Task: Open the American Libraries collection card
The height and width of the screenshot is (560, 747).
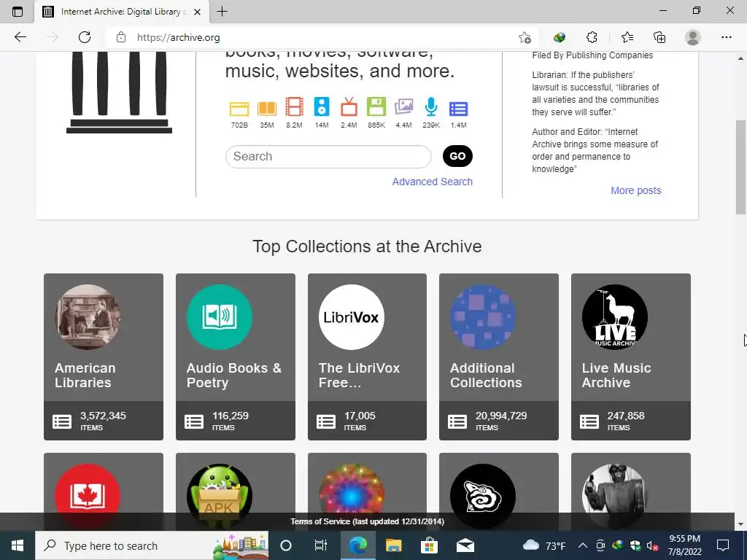Action: tap(104, 357)
